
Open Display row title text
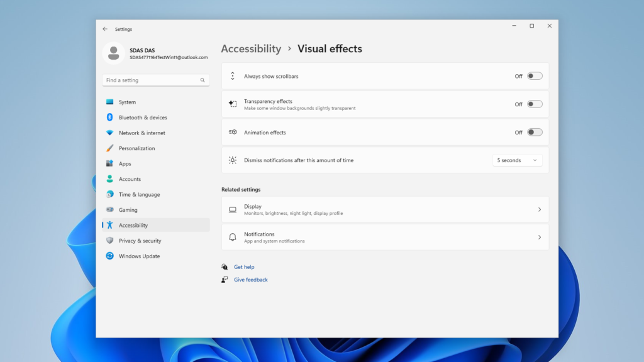click(x=253, y=206)
